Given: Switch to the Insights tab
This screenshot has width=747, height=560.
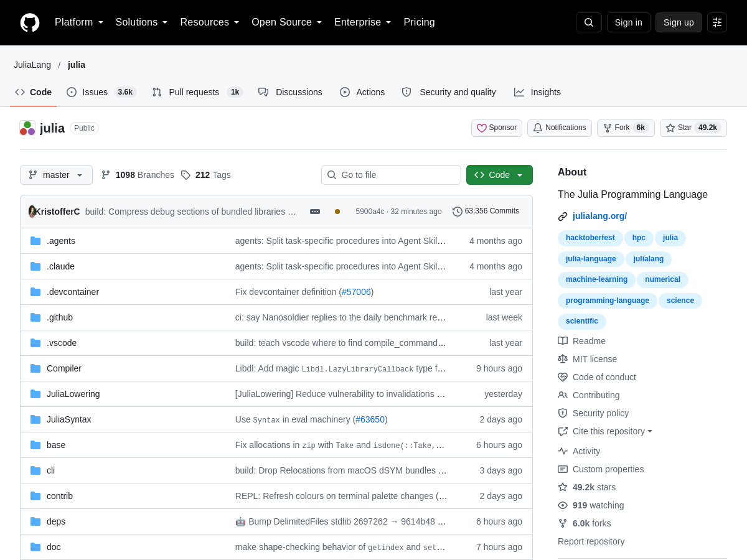Looking at the screenshot, I should 537,92.
